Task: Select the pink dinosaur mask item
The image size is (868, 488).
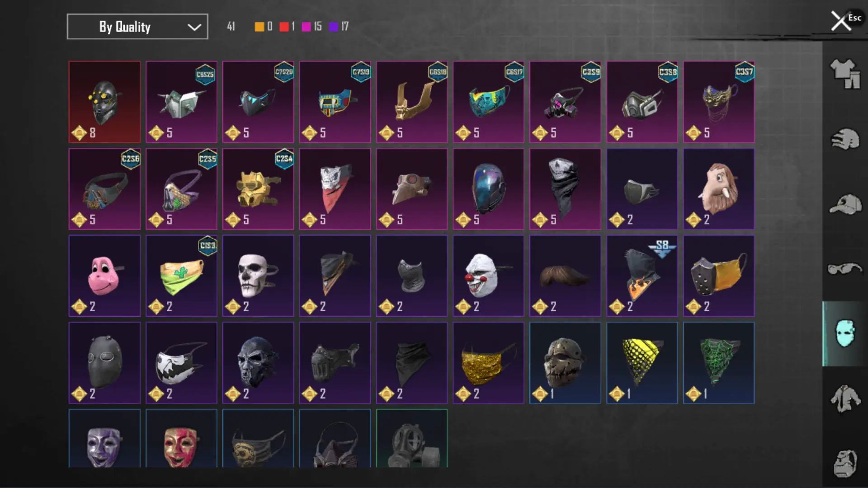Action: pyautogui.click(x=104, y=276)
